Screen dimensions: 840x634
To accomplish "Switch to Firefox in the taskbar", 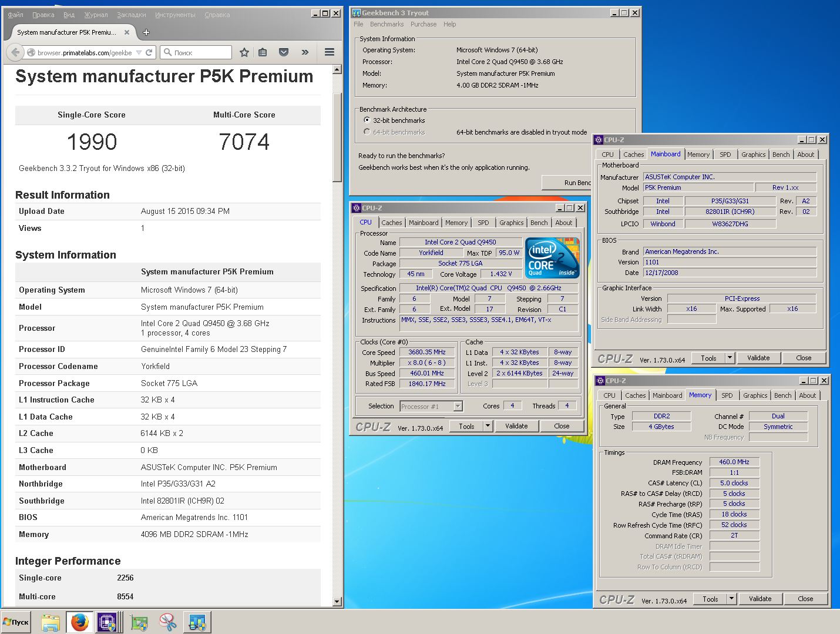I will (79, 622).
